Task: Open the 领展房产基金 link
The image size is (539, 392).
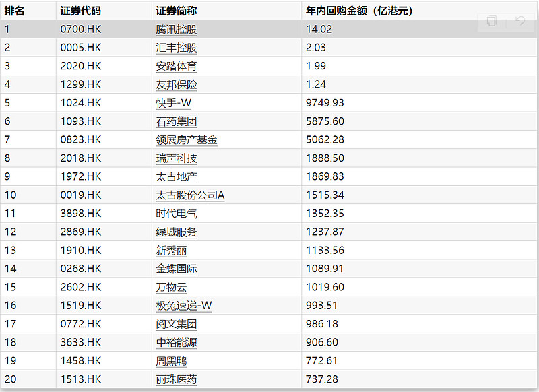Action: coord(187,140)
